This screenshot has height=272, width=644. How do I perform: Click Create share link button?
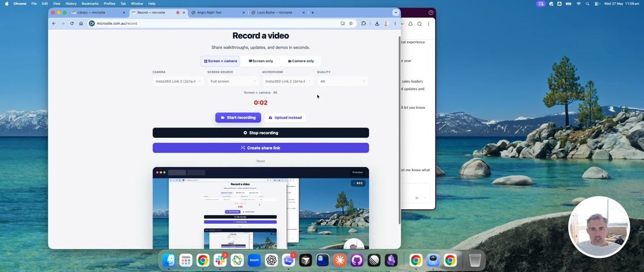pyautogui.click(x=261, y=148)
